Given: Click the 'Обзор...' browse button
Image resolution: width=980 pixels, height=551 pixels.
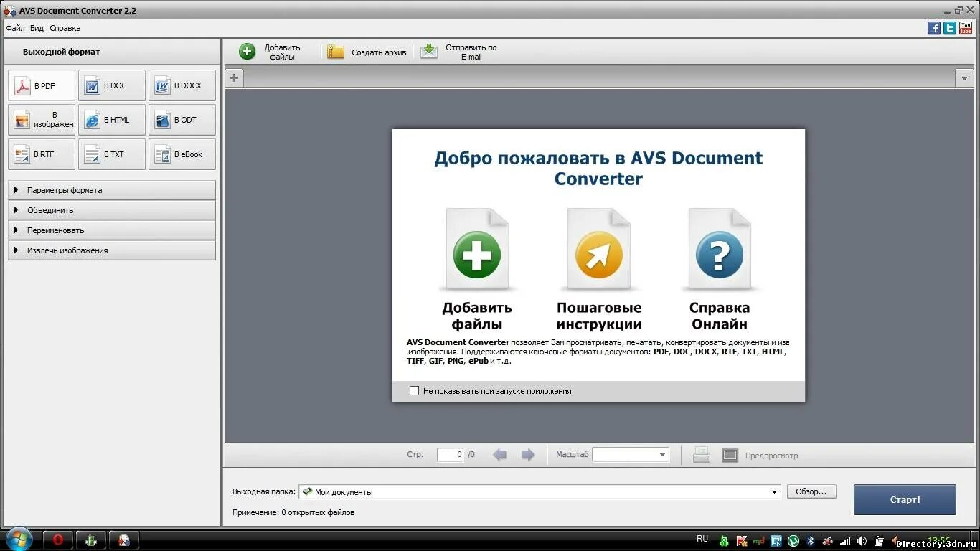Looking at the screenshot, I should (811, 491).
